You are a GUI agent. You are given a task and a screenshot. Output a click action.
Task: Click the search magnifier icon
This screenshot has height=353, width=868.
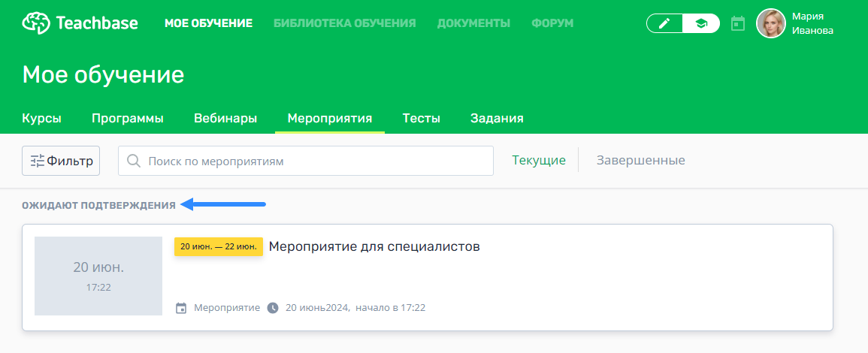pyautogui.click(x=134, y=161)
